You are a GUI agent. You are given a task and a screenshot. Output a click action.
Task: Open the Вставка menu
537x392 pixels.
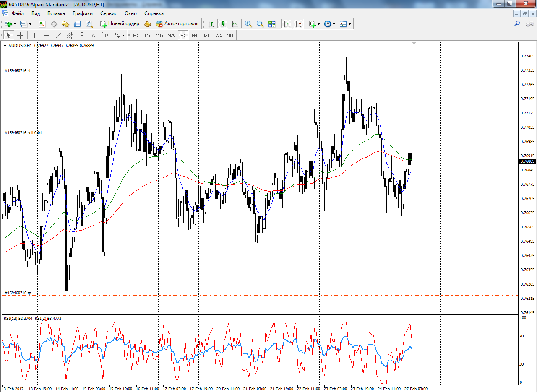(x=56, y=13)
